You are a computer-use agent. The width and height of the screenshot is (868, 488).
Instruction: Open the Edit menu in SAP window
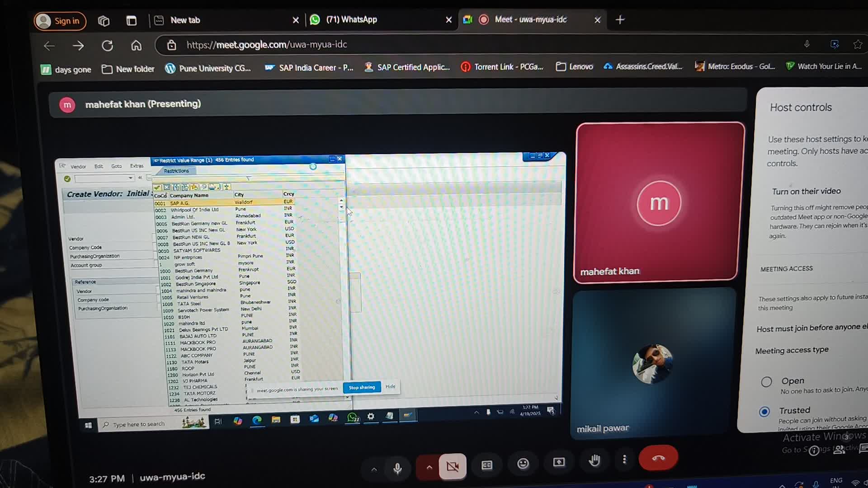point(99,166)
